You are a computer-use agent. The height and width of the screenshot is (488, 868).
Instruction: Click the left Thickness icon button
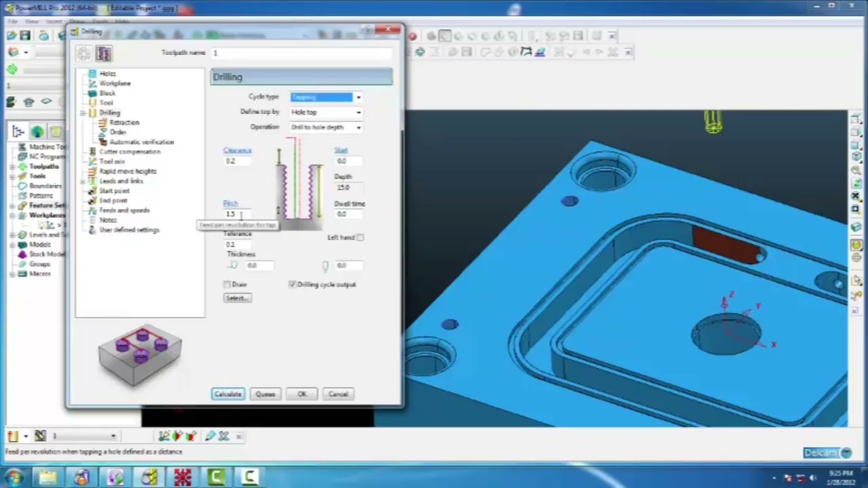click(x=233, y=266)
